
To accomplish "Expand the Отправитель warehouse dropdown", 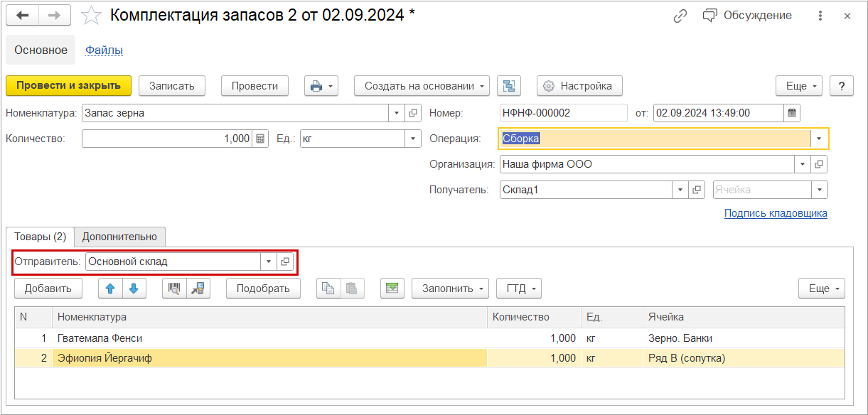I will [269, 262].
